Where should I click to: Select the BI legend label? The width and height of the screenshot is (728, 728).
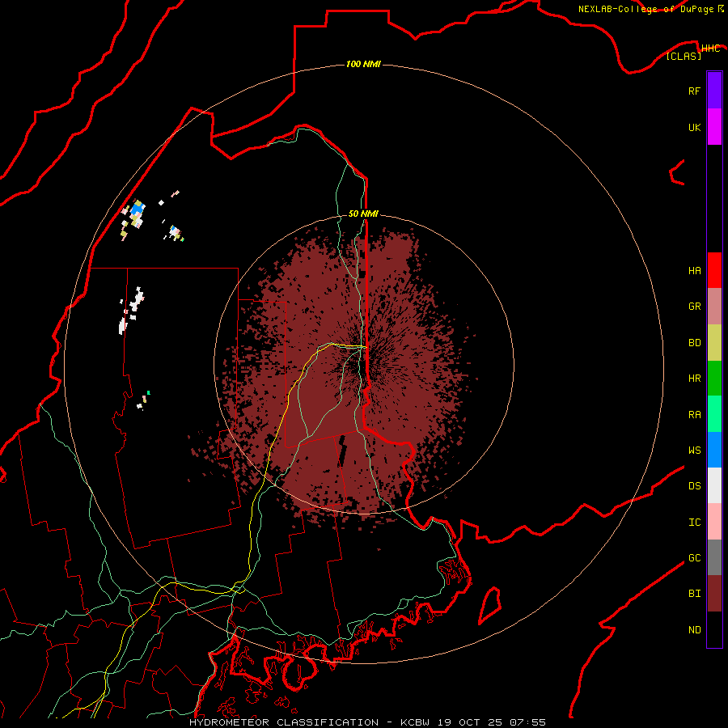tap(694, 594)
